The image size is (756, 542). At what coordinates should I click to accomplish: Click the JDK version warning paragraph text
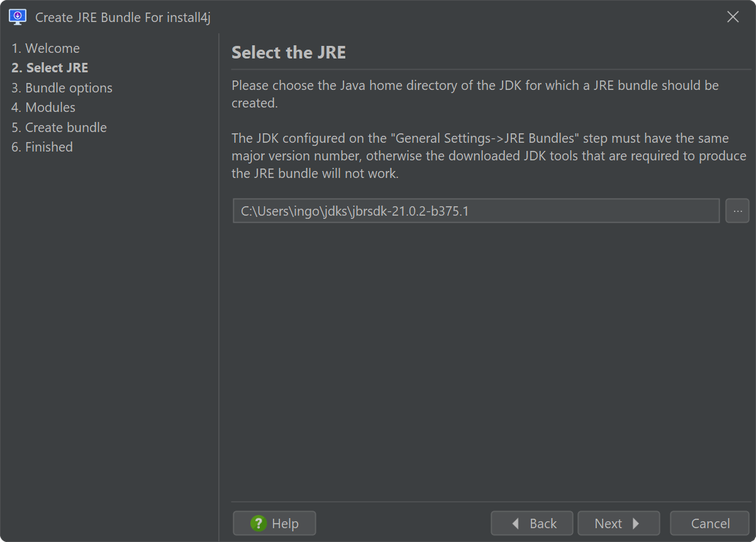click(489, 156)
